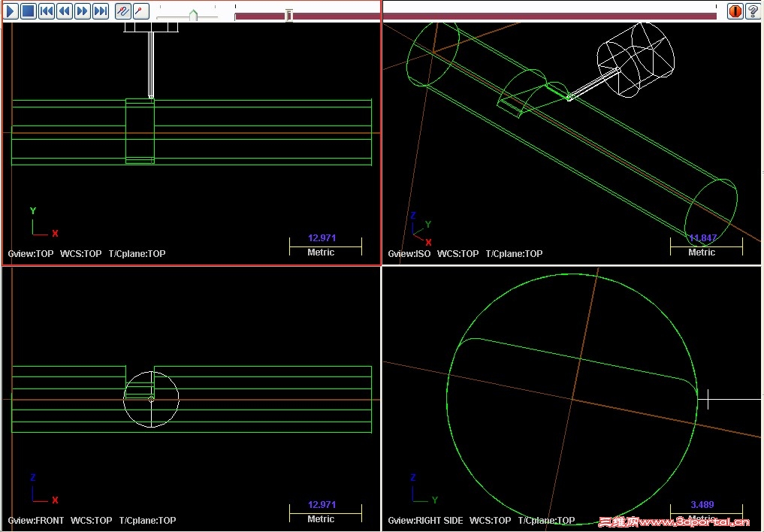Click the Gview:TOP label
The width and height of the screenshot is (764, 532).
pyautogui.click(x=31, y=253)
